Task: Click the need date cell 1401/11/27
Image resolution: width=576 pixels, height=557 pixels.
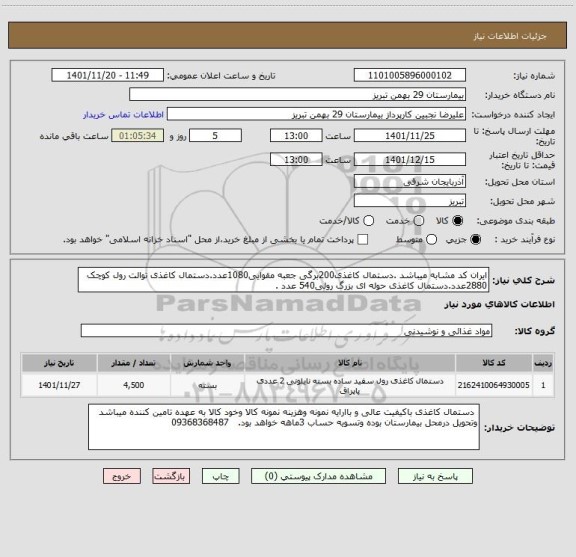Action: 59,385
